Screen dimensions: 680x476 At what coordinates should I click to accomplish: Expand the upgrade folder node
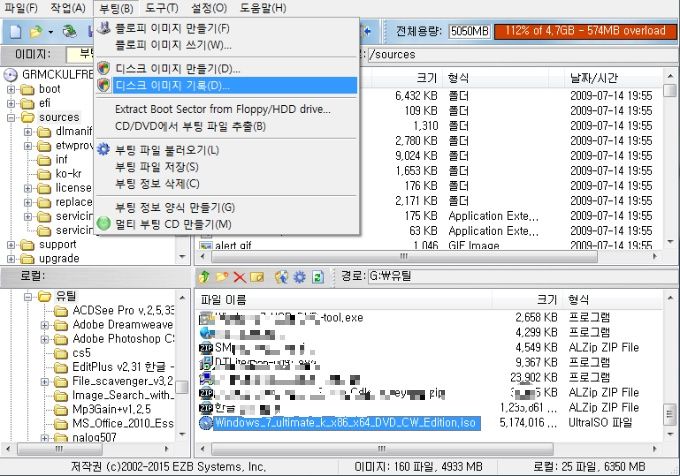point(11,259)
